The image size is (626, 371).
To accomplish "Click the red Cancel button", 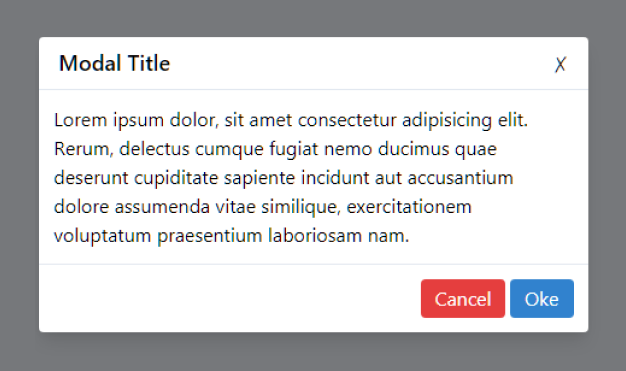I will (x=463, y=299).
